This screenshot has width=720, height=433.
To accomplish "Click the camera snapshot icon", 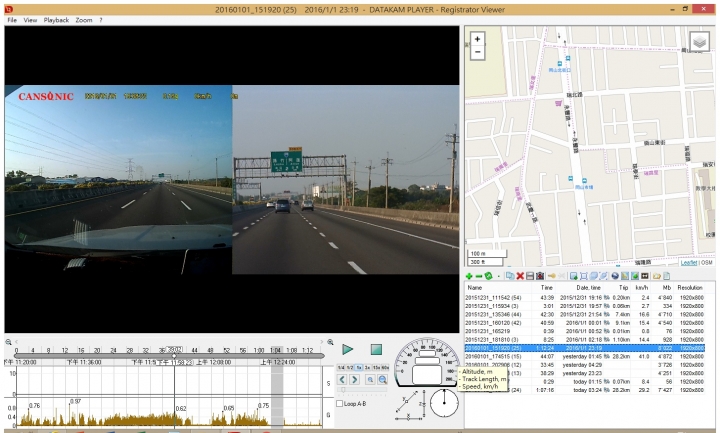I will coord(540,276).
